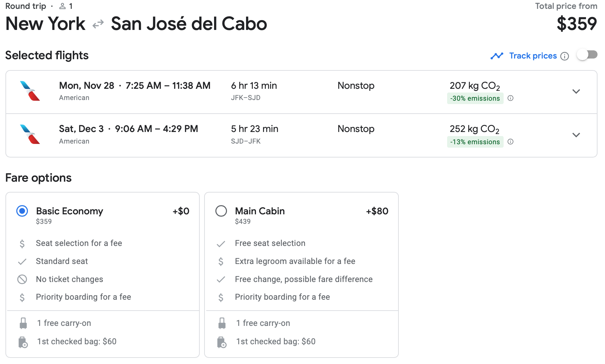Click info icon next to Track prices
This screenshot has width=605, height=364.
pyautogui.click(x=565, y=56)
